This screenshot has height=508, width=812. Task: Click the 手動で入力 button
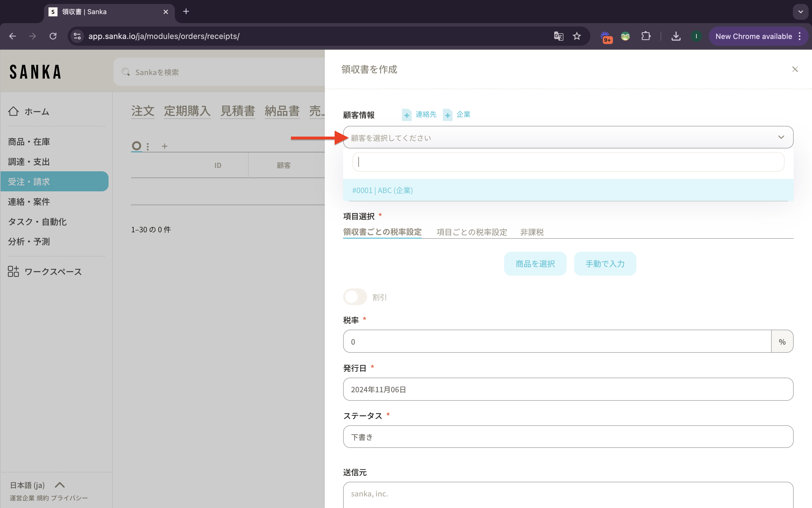(605, 264)
